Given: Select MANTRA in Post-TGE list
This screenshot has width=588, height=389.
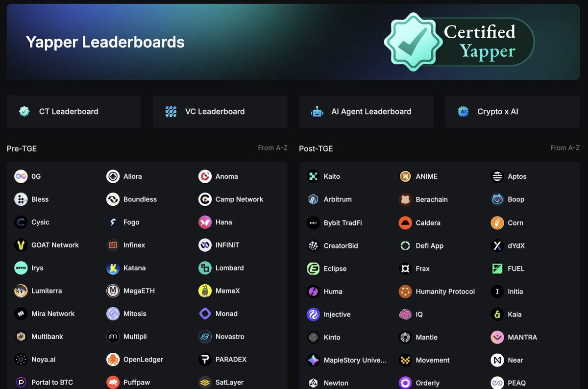Looking at the screenshot, I should pyautogui.click(x=514, y=338).
